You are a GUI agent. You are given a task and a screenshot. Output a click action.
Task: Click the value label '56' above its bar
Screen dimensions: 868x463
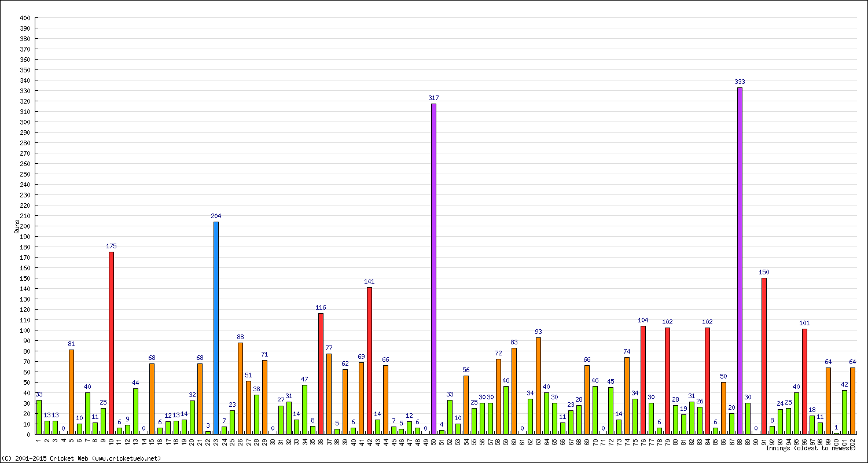(x=466, y=370)
